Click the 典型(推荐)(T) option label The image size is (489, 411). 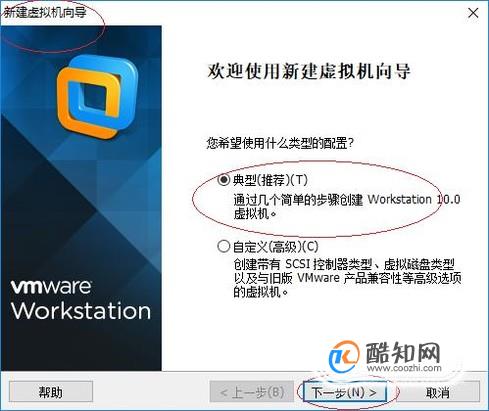point(270,180)
